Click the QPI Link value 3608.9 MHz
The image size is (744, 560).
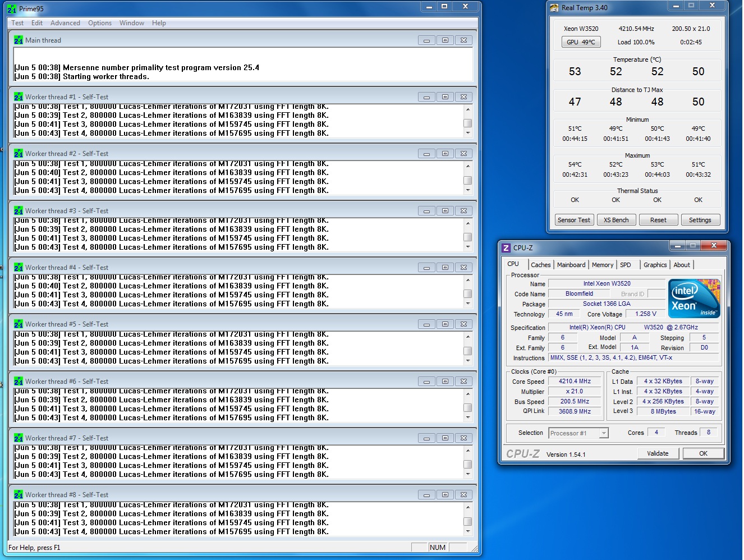click(x=575, y=411)
